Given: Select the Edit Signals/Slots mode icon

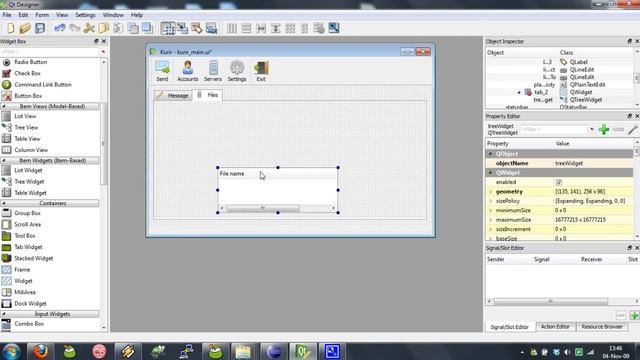Looking at the screenshot, I should tap(182, 28).
